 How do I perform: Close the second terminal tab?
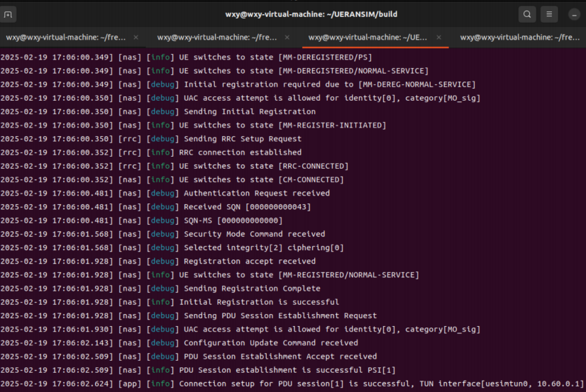(287, 38)
